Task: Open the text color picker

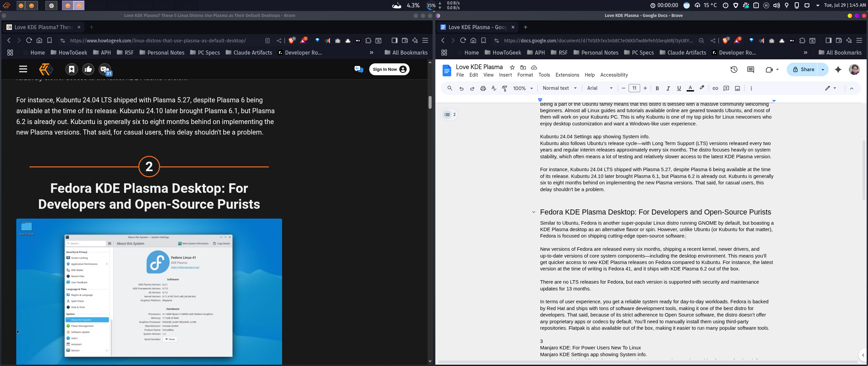Action: click(690, 88)
